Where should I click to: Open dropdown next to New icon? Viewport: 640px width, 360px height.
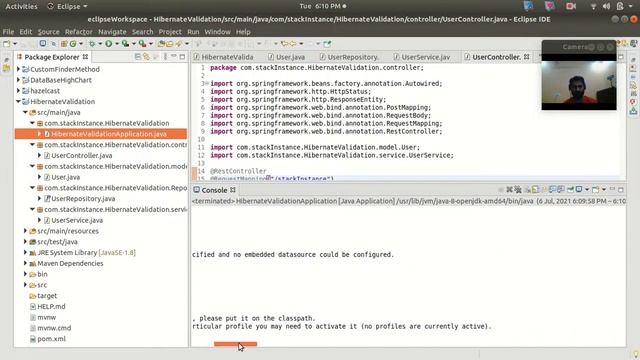(15, 44)
